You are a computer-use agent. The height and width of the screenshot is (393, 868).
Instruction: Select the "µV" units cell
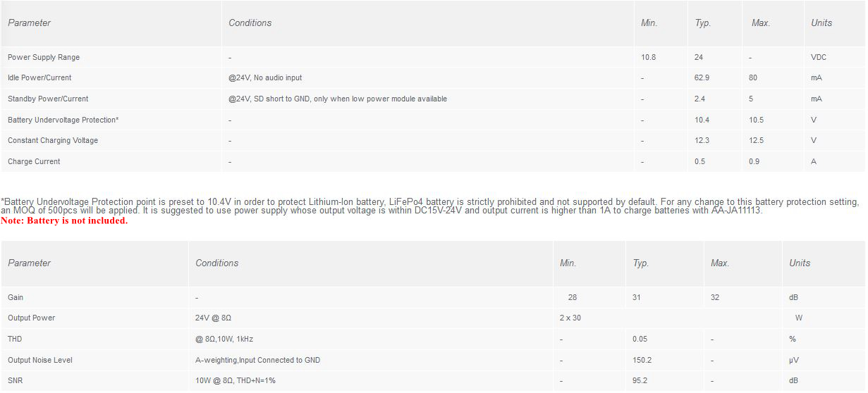point(793,360)
